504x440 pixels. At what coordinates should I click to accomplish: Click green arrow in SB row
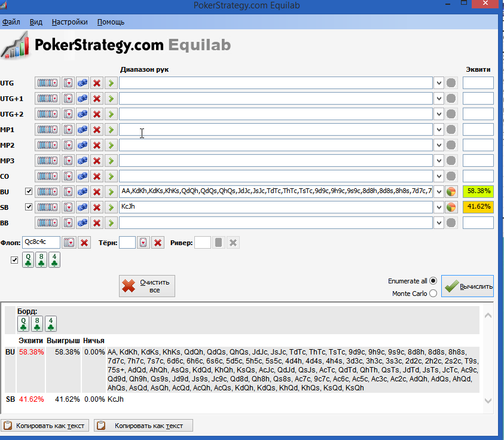(111, 207)
